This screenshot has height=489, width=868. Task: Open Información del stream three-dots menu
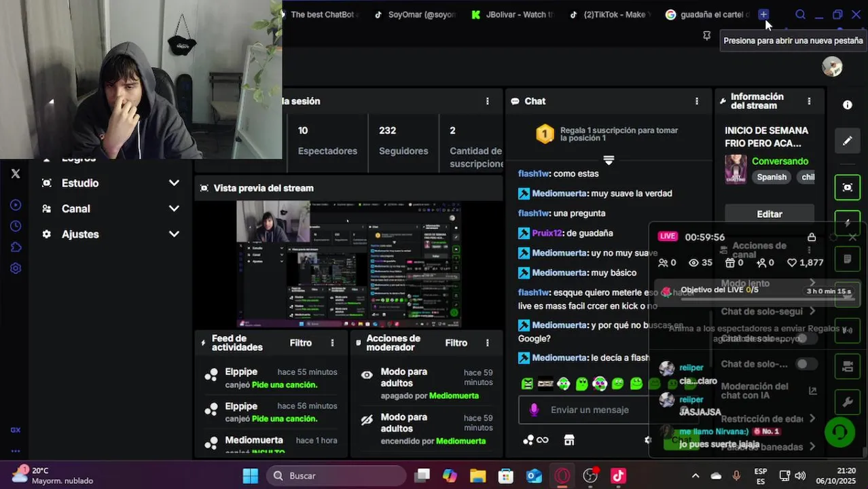coord(809,101)
